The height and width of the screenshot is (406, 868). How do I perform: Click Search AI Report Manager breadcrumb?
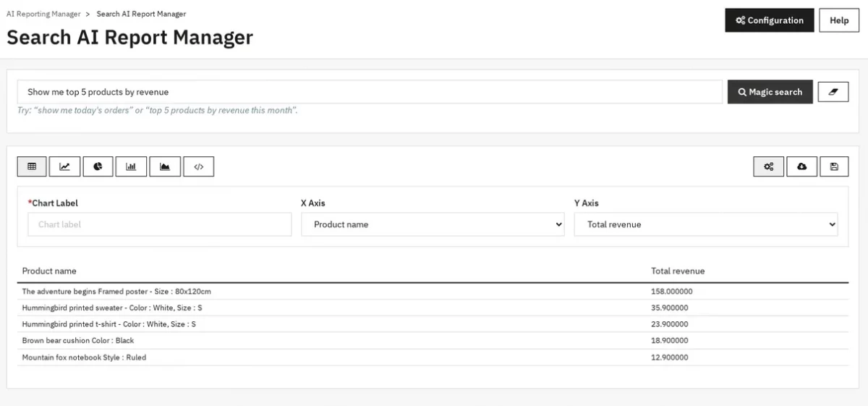[x=141, y=14]
